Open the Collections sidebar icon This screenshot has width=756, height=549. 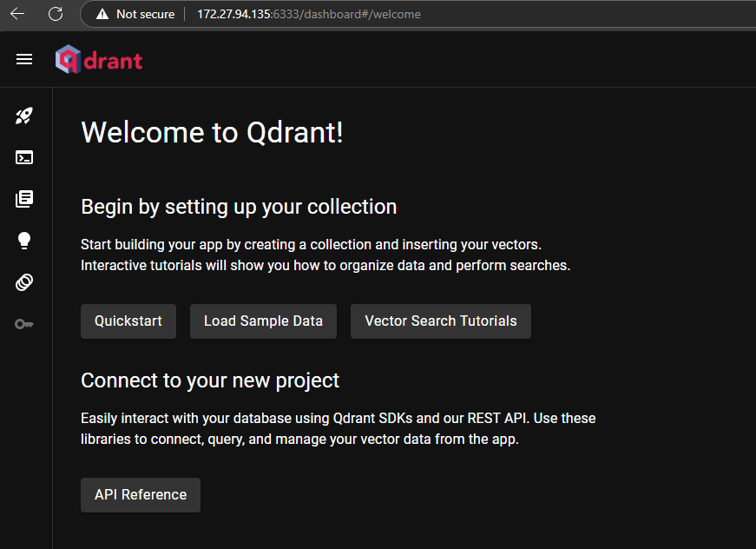[x=24, y=199]
